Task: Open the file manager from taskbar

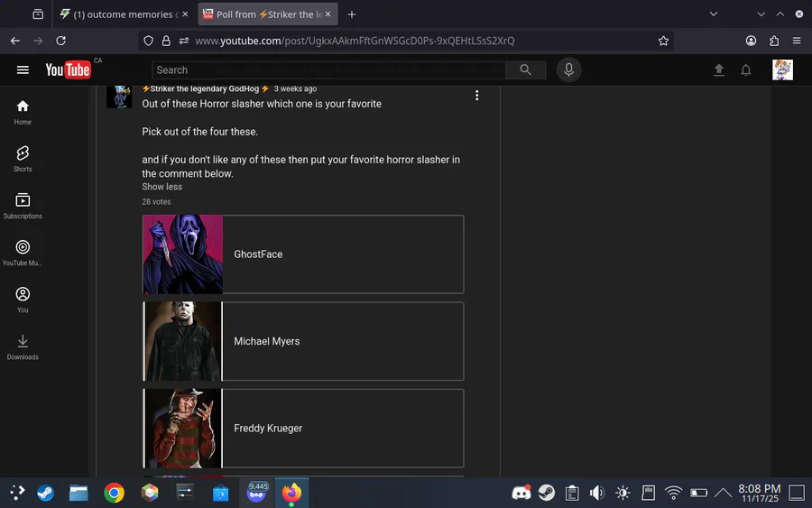Action: pos(78,493)
